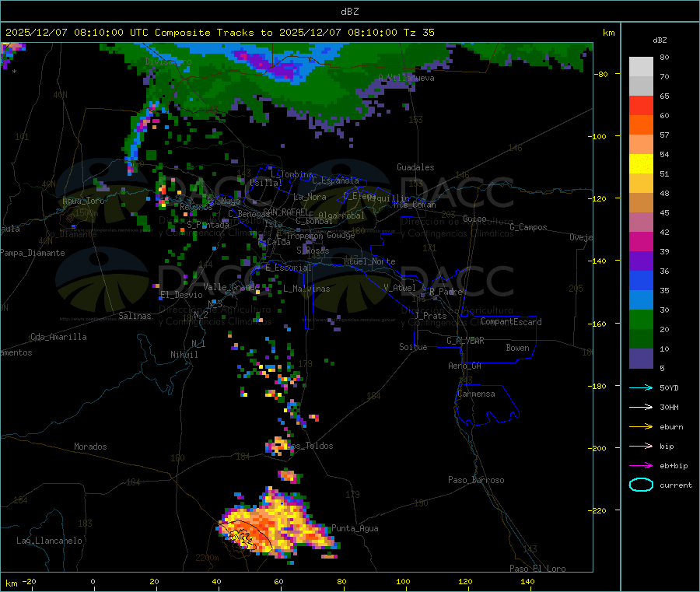Click the '-200' tick on vertical km axis

[x=598, y=448]
